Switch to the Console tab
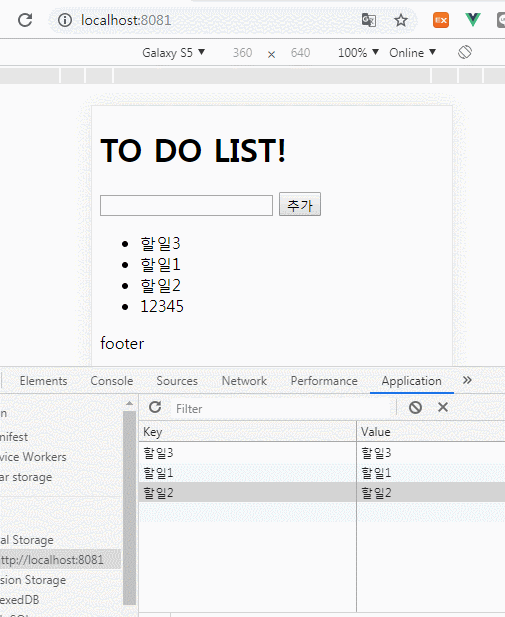Screen dimensions: 505x617 112,381
